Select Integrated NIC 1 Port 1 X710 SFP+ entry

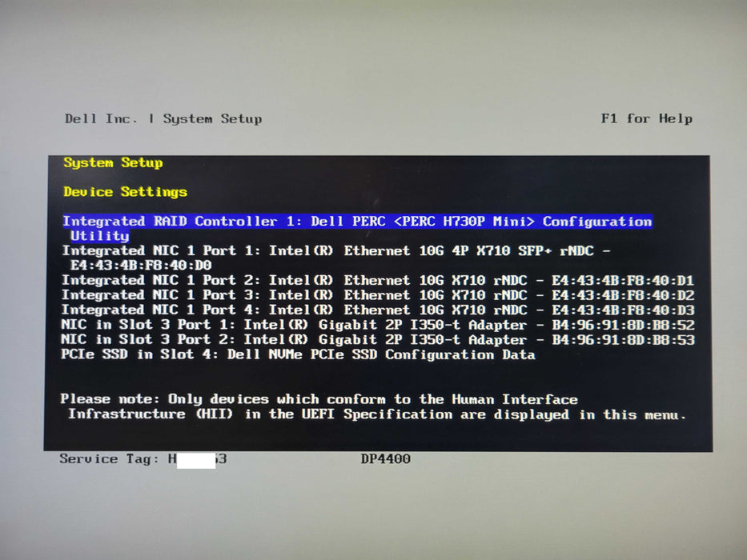coord(335,258)
